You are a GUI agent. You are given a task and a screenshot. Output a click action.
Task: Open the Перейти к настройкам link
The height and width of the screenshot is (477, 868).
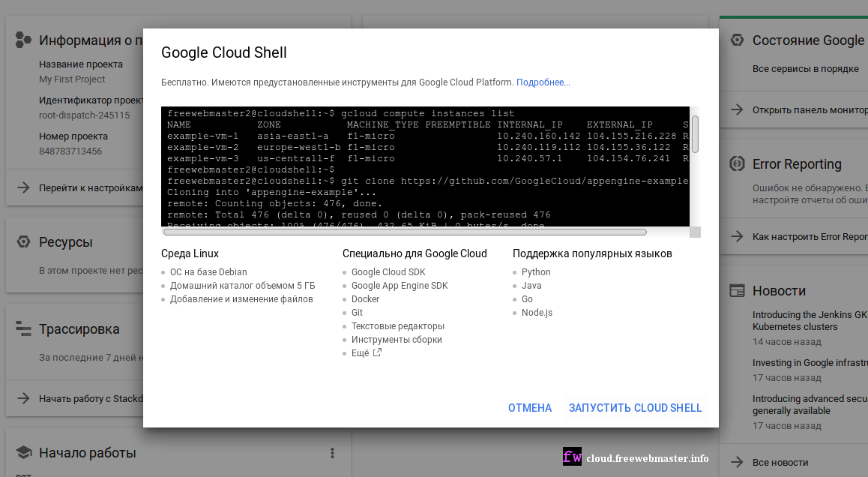[x=91, y=187]
